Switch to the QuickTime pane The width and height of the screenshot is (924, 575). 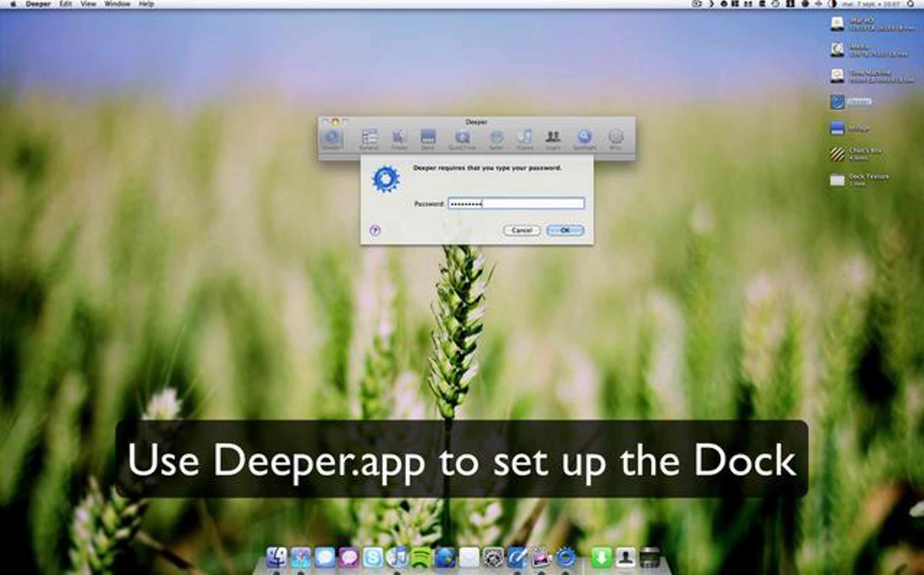coord(462,139)
